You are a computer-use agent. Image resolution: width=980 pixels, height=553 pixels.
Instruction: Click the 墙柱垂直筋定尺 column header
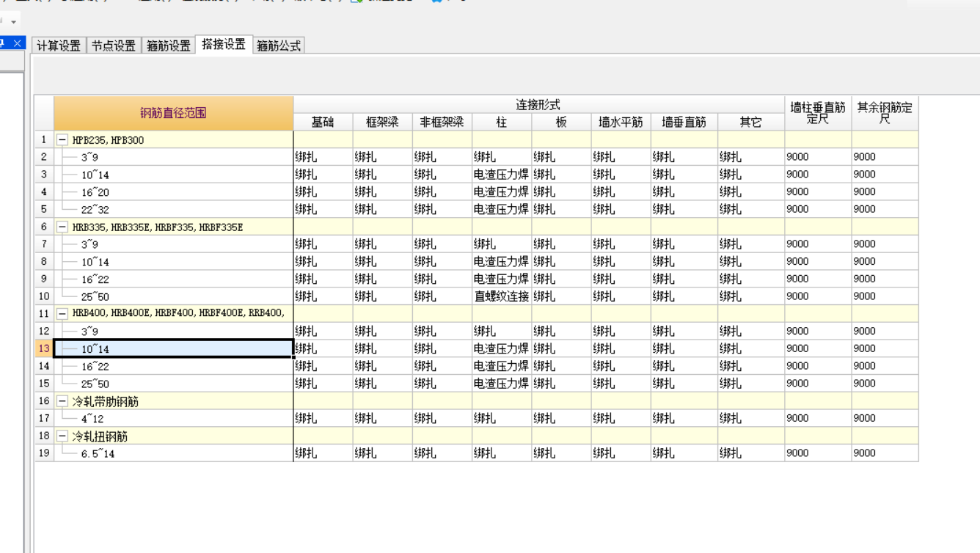coord(818,113)
